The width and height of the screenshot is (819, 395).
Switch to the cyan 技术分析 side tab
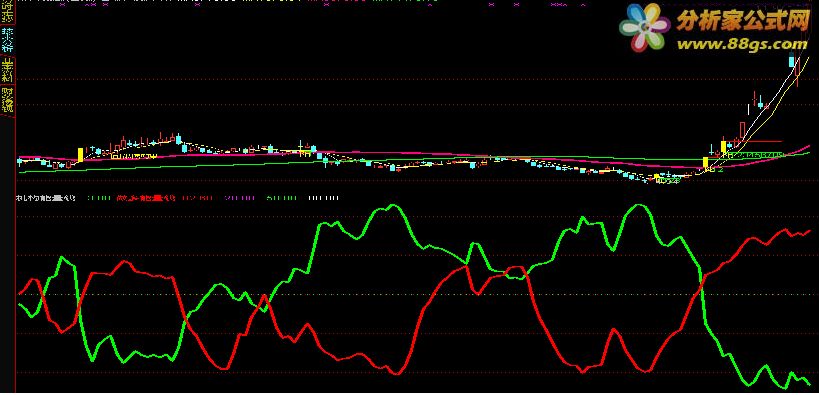7,40
